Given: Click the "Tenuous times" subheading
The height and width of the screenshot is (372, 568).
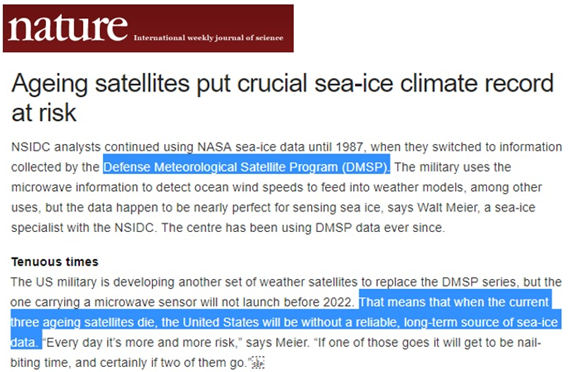Looking at the screenshot, I should coord(55,262).
